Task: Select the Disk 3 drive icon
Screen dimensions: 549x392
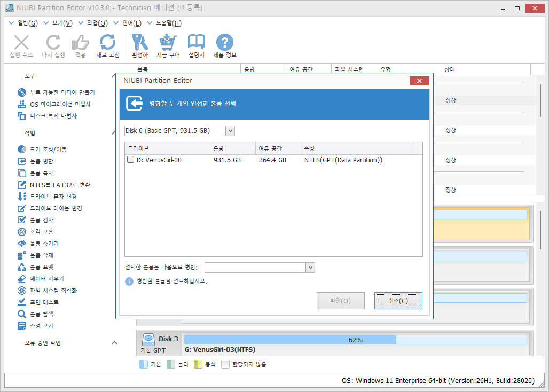Action: pyautogui.click(x=148, y=339)
